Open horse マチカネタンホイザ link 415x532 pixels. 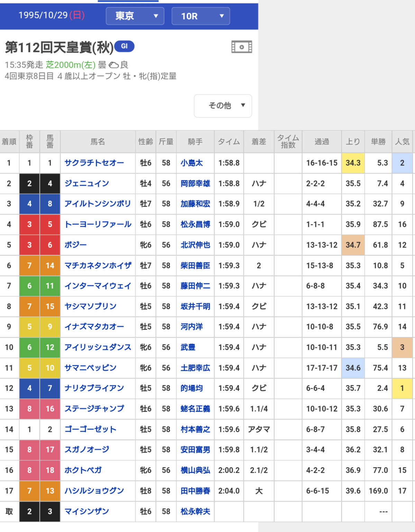click(98, 265)
